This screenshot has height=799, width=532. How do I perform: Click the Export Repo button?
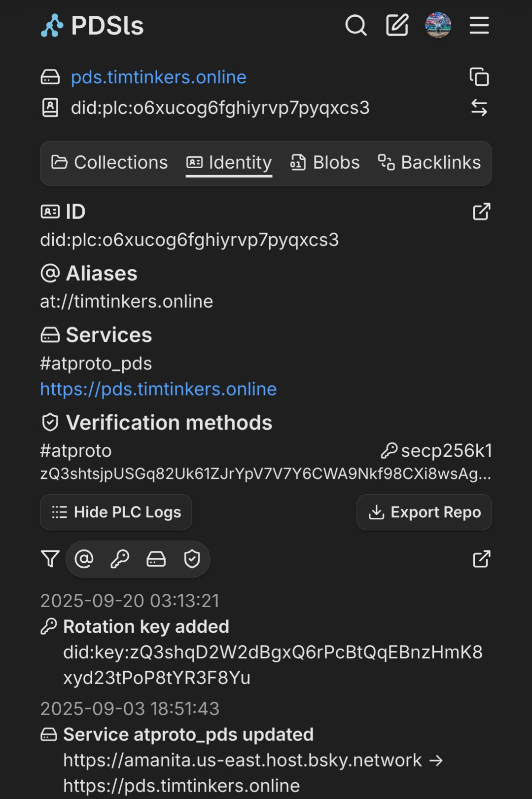pyautogui.click(x=424, y=512)
